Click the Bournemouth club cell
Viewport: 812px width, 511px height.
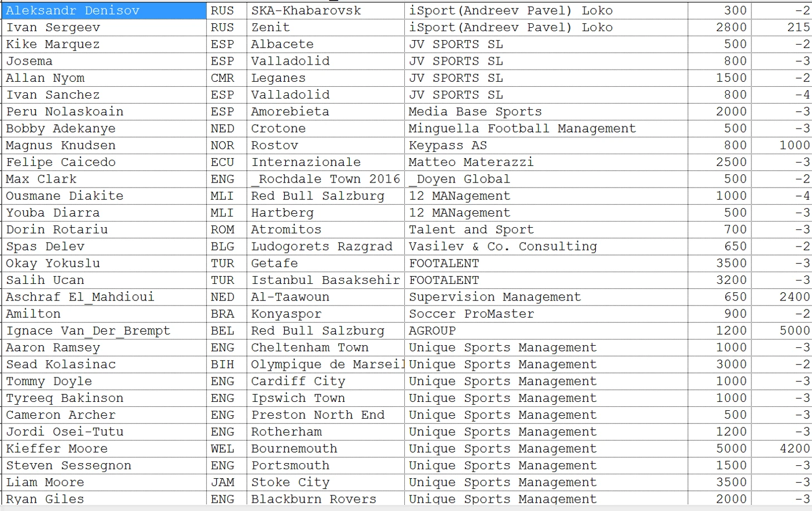click(325, 448)
